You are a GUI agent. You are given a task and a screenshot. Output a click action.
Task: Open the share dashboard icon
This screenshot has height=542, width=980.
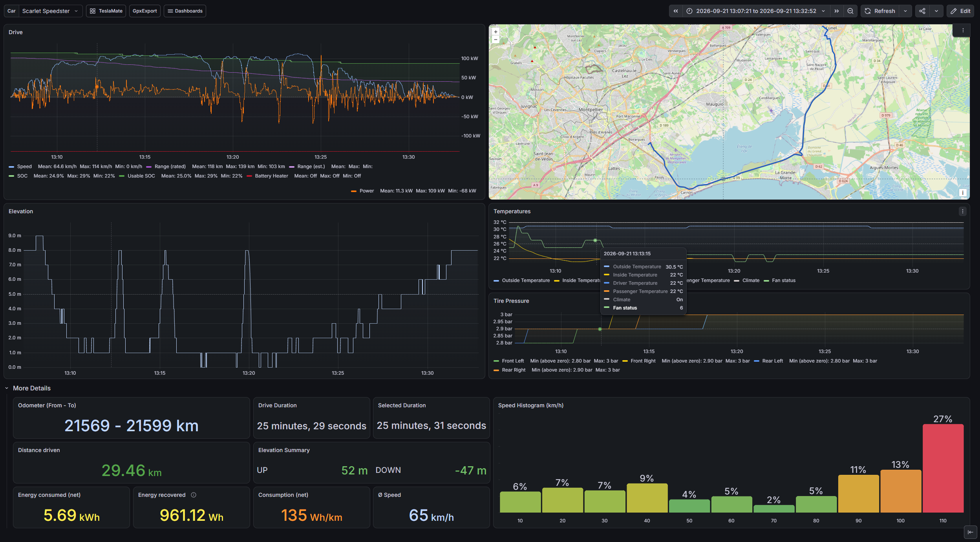922,11
